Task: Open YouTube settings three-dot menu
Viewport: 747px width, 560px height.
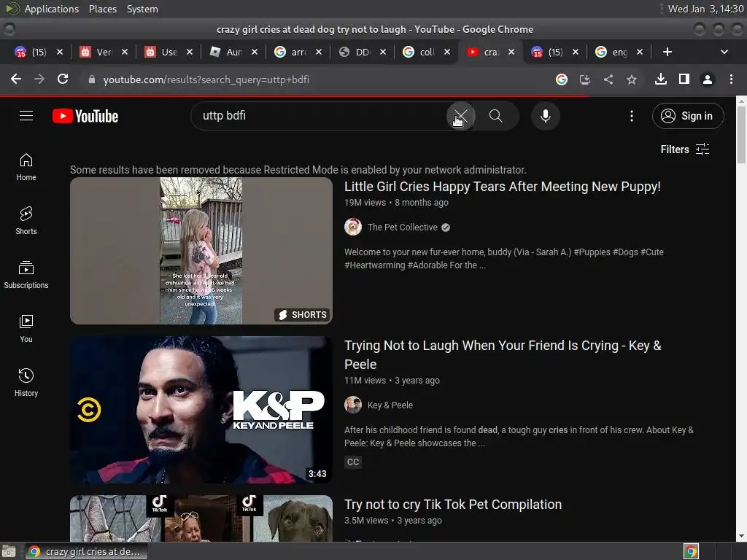Action: pos(632,116)
